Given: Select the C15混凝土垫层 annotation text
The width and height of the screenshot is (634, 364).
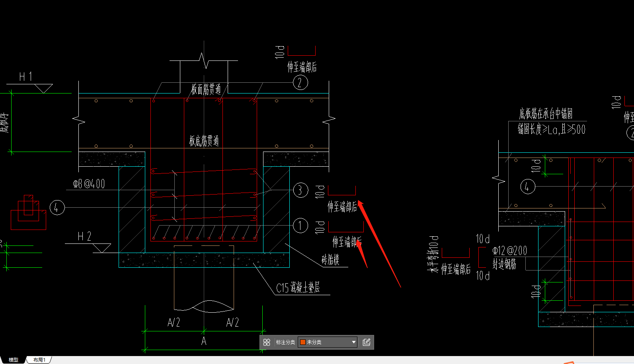Looking at the screenshot, I should (298, 287).
